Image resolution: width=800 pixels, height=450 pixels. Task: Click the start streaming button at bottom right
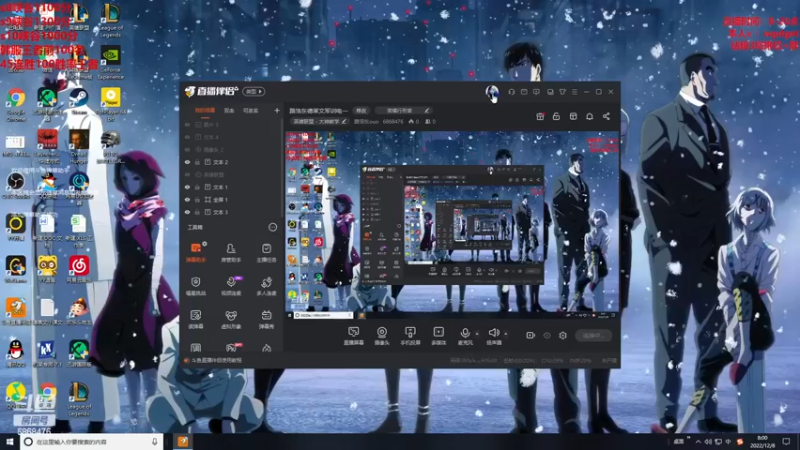pos(593,335)
